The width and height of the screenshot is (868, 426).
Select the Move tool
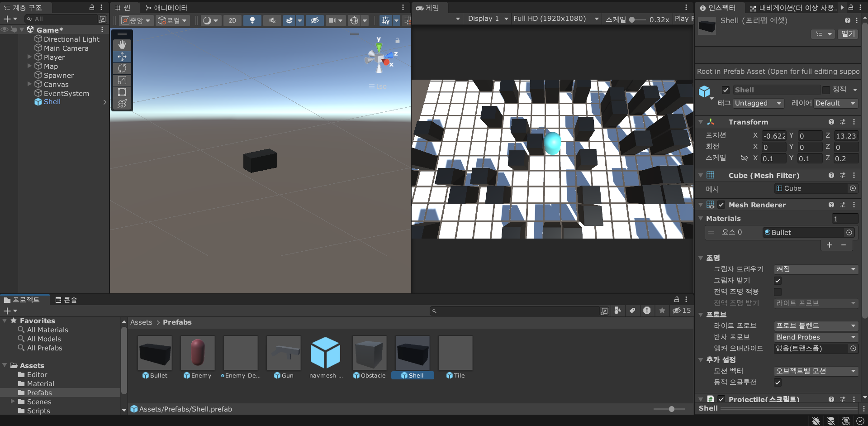[122, 57]
